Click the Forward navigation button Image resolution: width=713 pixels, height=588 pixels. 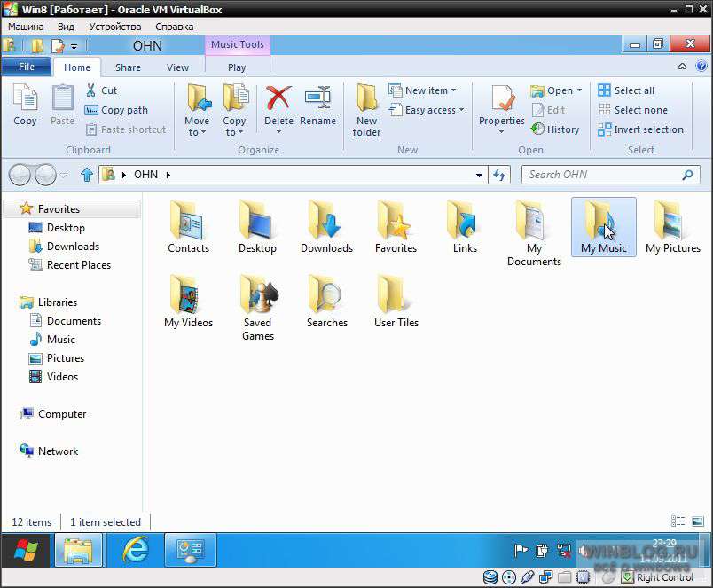click(45, 175)
